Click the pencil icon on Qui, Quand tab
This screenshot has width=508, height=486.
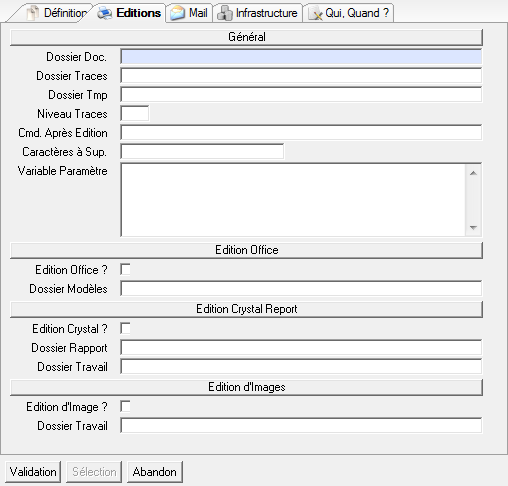tap(315, 14)
